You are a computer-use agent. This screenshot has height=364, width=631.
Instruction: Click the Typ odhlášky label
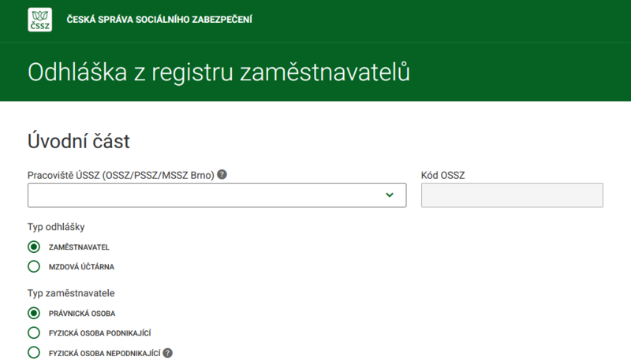tap(56, 227)
